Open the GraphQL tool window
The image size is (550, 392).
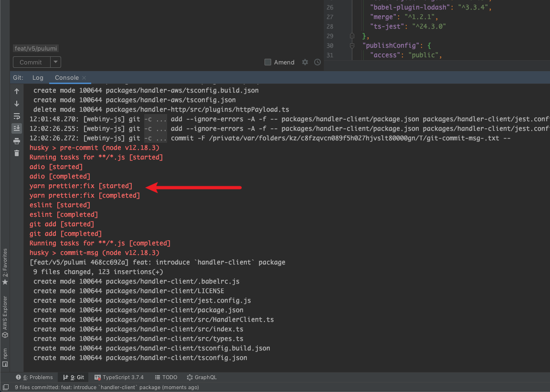pyautogui.click(x=201, y=377)
